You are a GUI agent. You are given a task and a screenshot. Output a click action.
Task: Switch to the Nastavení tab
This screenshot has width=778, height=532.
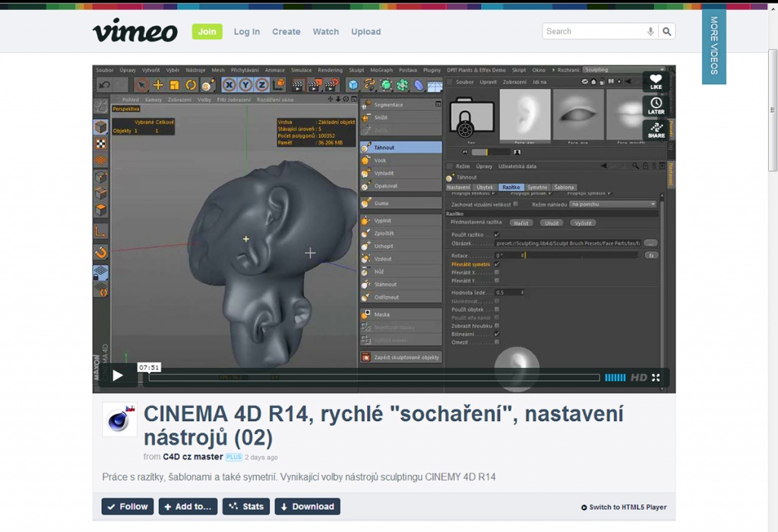click(x=458, y=187)
